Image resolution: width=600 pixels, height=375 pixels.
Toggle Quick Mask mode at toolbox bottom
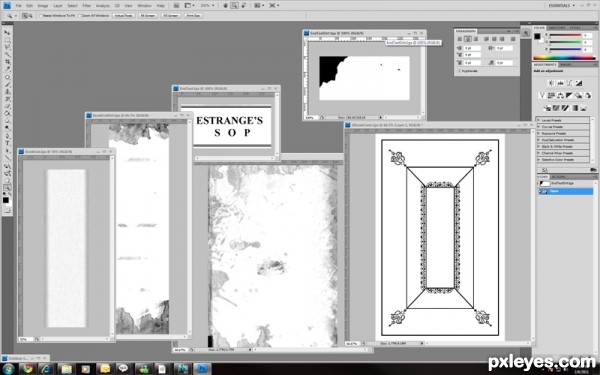(7, 210)
